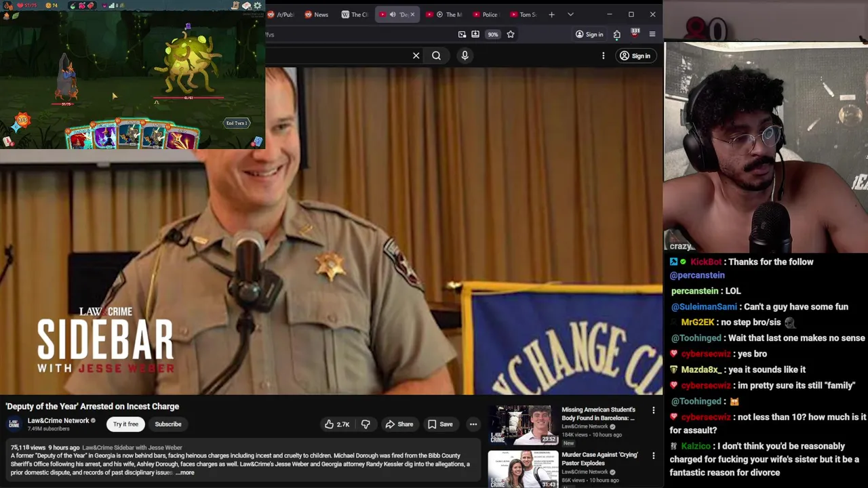Click chat username Kalzico

click(696, 446)
